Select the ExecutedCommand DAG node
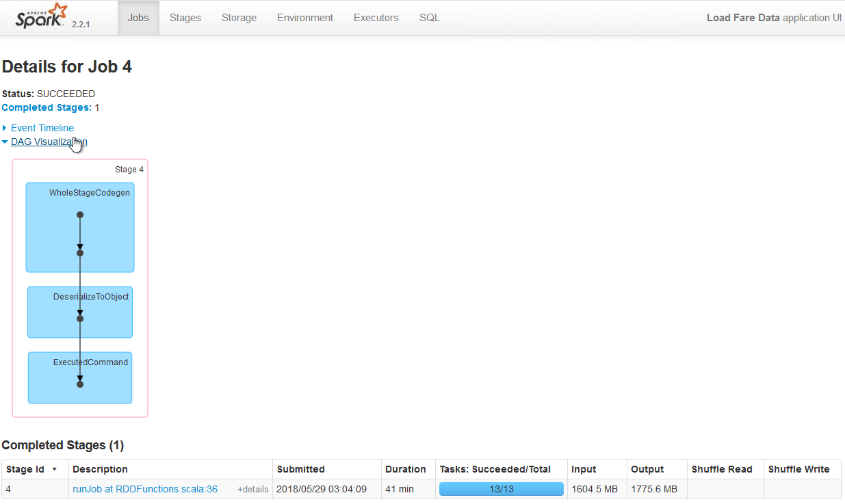The height and width of the screenshot is (504, 845). pos(80,377)
